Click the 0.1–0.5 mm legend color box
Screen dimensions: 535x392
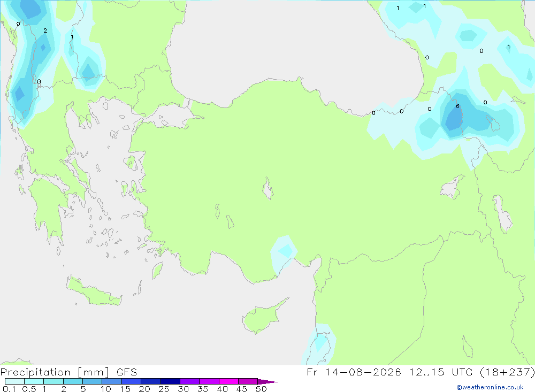pyautogui.click(x=14, y=381)
